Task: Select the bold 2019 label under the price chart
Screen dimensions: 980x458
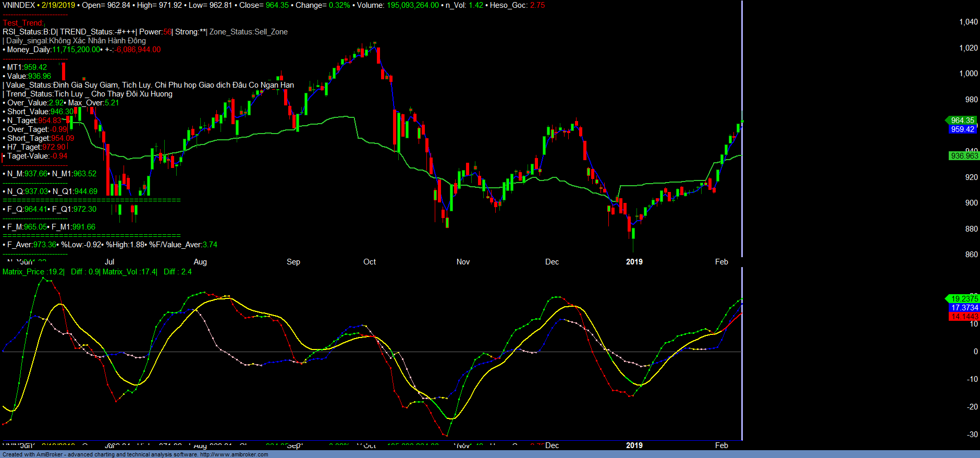Action: coord(634,262)
